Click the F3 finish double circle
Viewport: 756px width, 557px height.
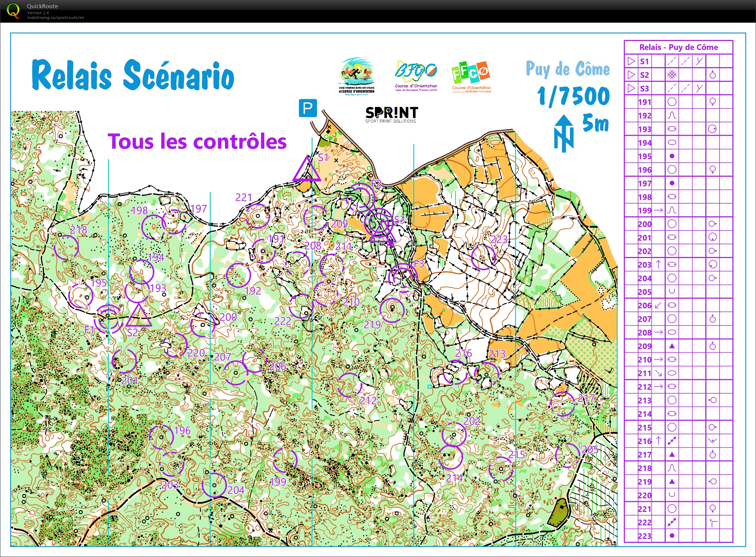(403, 277)
